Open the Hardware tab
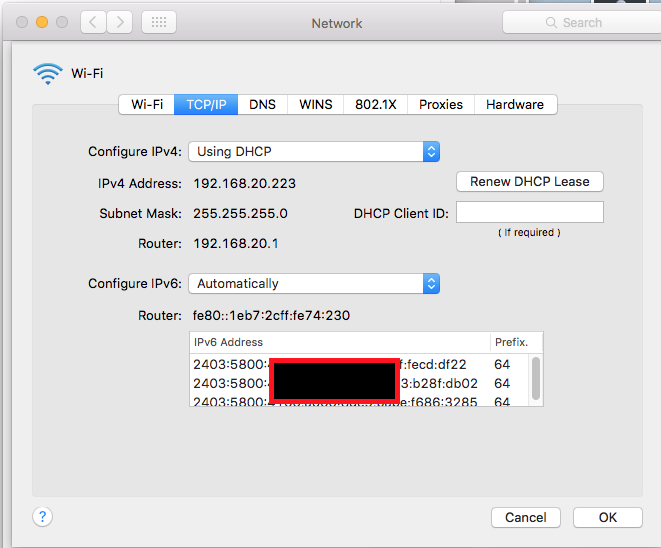This screenshot has height=548, width=661. pos(515,105)
